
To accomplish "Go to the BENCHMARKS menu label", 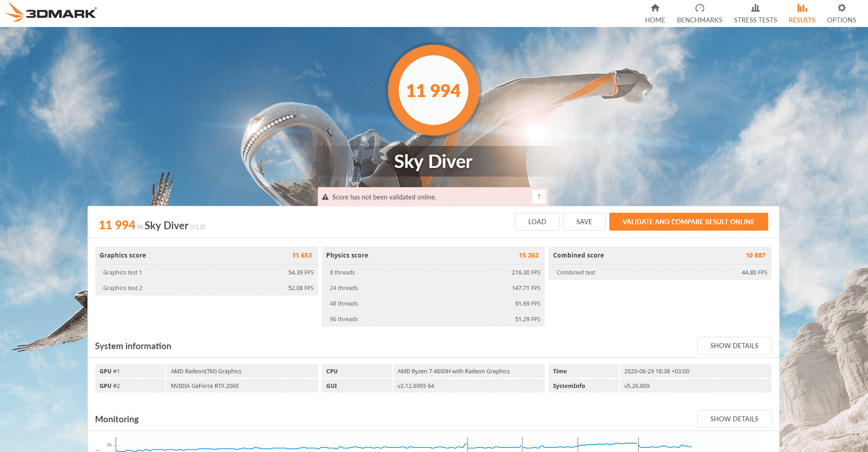I will 699,20.
